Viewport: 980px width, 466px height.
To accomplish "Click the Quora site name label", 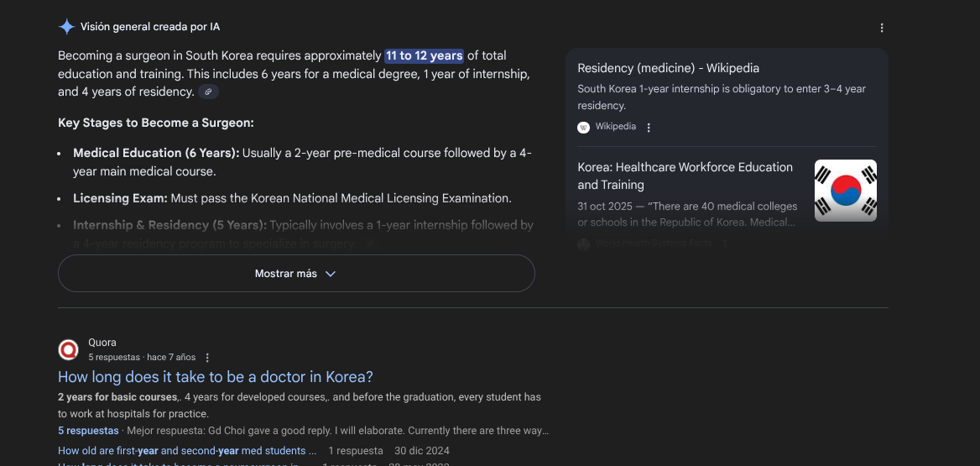I will pos(102,343).
